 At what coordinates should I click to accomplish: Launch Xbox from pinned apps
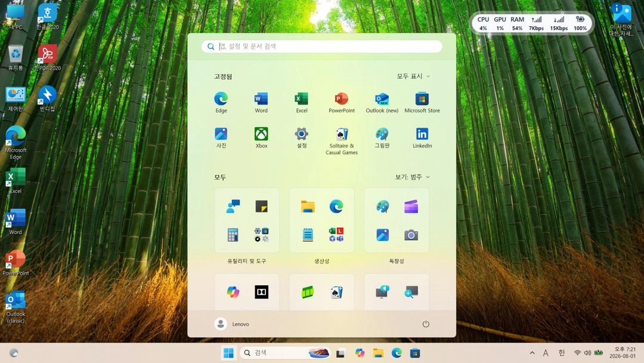tap(261, 138)
